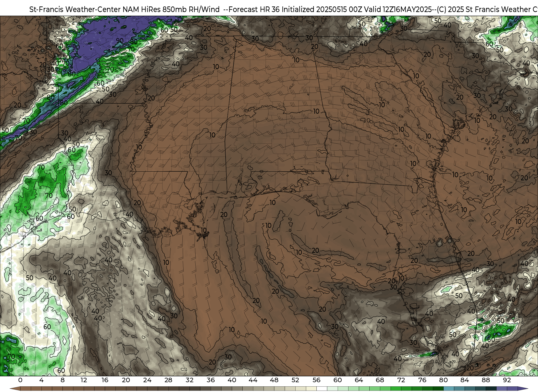Click the colorbar tick label "92"
Viewport: 538px width, 392px height.
tap(507, 380)
